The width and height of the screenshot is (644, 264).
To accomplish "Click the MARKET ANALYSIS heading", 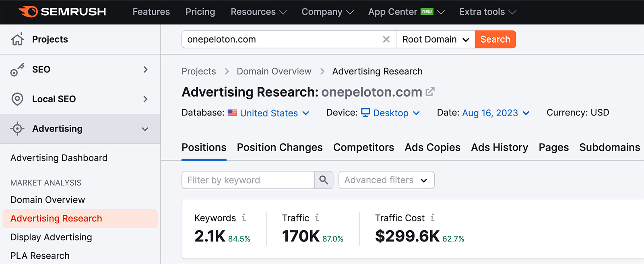I will click(46, 183).
